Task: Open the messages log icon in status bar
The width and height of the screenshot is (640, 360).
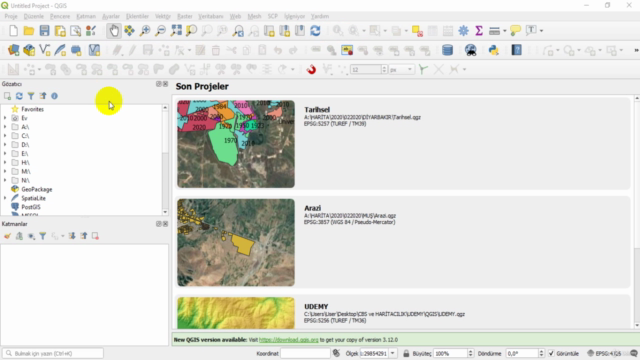Action: click(x=634, y=353)
